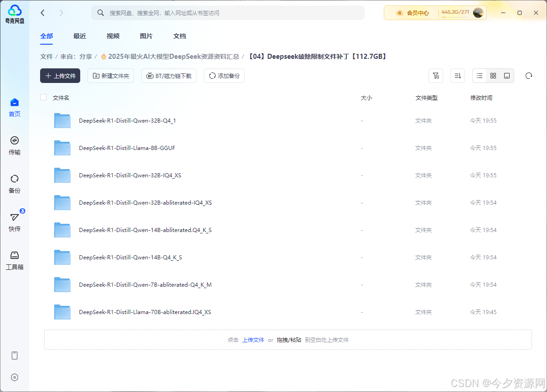Refresh the file list
This screenshot has width=547, height=392.
529,76
